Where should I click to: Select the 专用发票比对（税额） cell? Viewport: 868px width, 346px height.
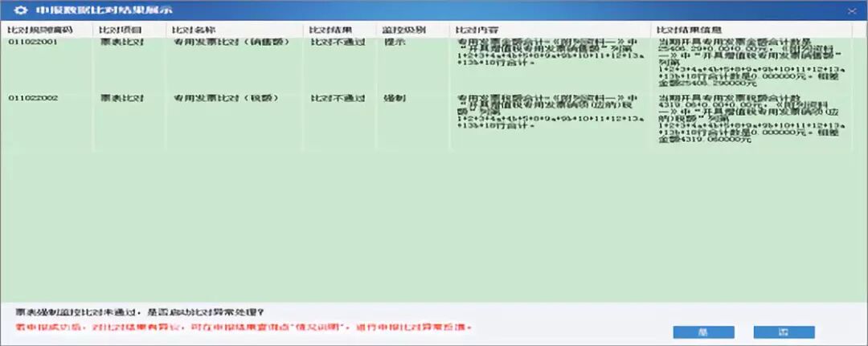[226, 98]
